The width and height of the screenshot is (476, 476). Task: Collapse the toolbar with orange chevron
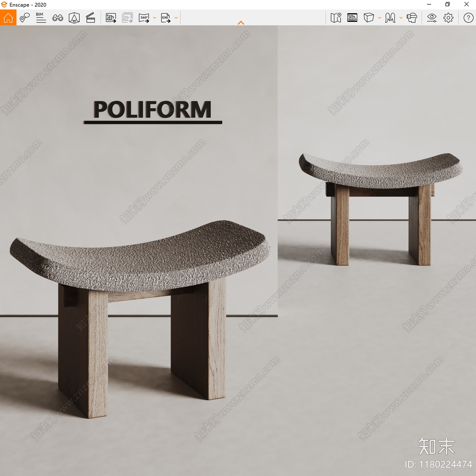coord(241,23)
